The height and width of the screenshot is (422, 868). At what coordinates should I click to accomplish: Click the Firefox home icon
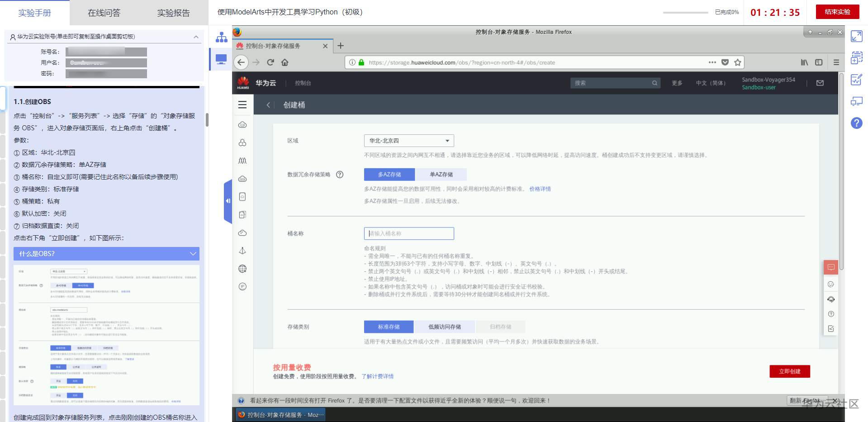click(x=285, y=62)
